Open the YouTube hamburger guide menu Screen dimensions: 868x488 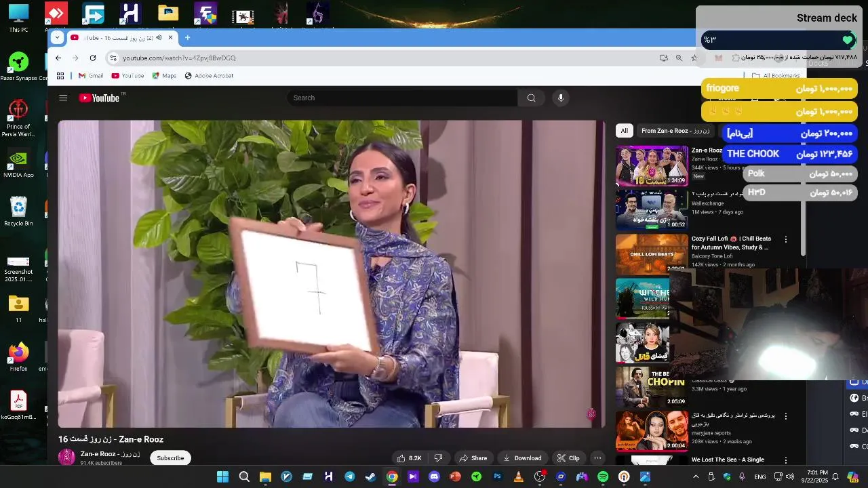(63, 98)
